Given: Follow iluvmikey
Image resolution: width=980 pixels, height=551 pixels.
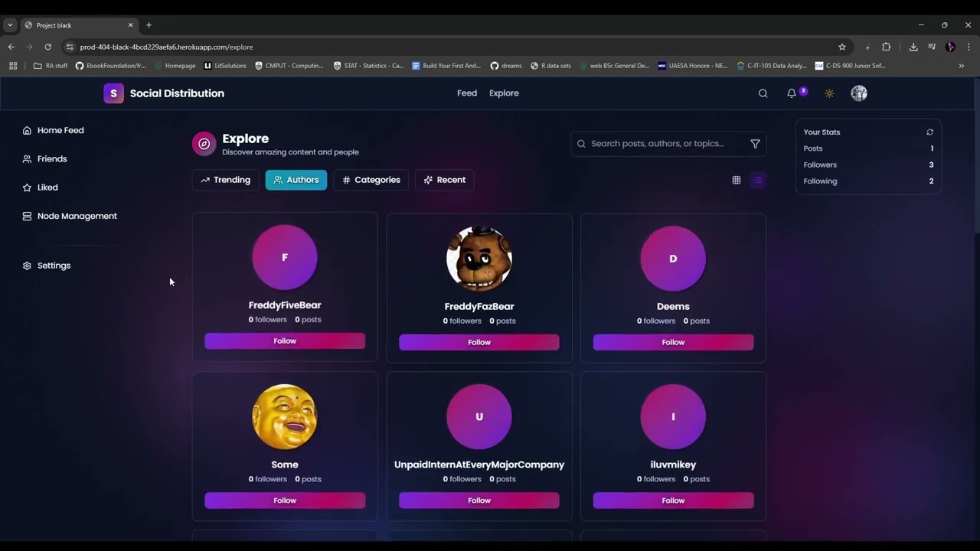Looking at the screenshot, I should click(673, 500).
